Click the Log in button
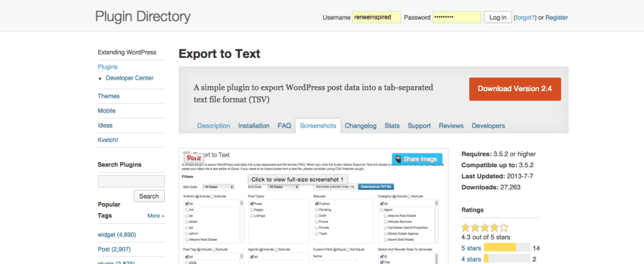The height and width of the screenshot is (264, 644). (497, 17)
